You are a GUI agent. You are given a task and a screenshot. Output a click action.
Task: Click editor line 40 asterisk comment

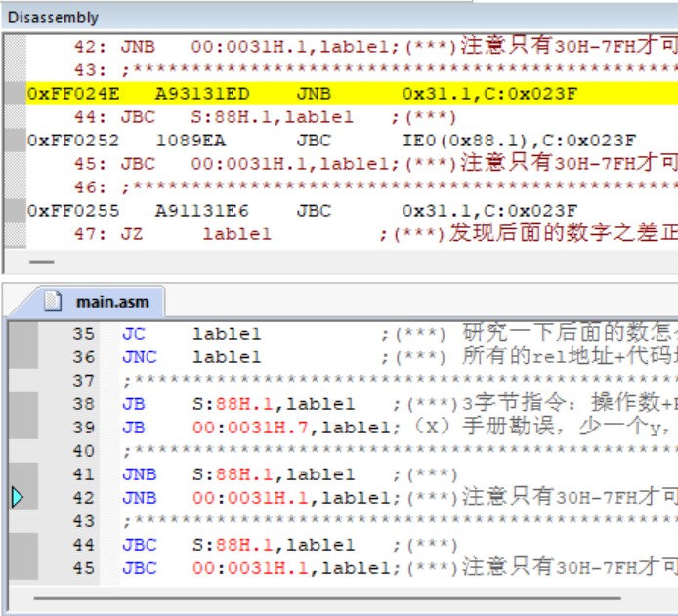point(399,451)
